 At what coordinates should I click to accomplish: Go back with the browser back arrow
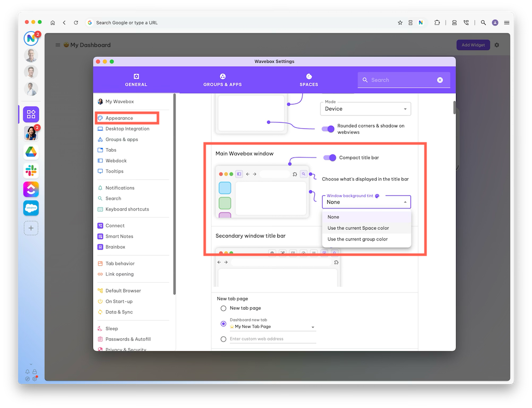coord(64,23)
